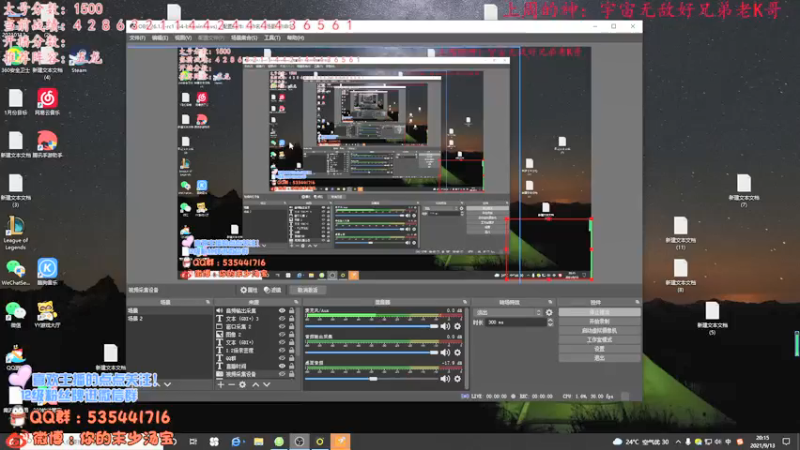Click 开始录制 to start recording

599,321
